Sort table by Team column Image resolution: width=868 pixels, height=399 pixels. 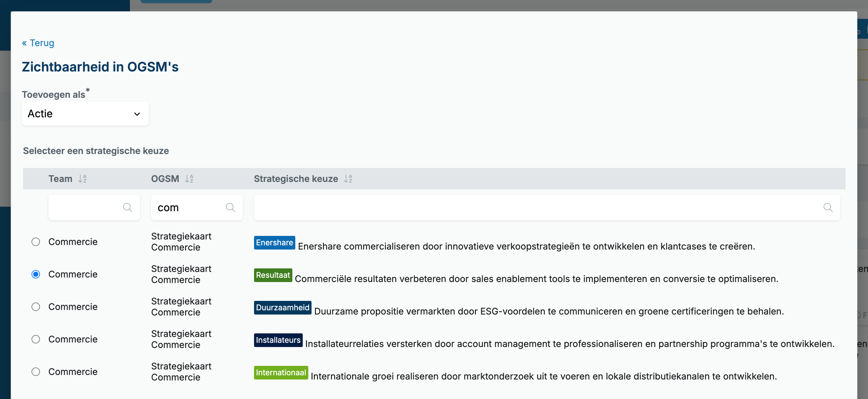coord(83,179)
